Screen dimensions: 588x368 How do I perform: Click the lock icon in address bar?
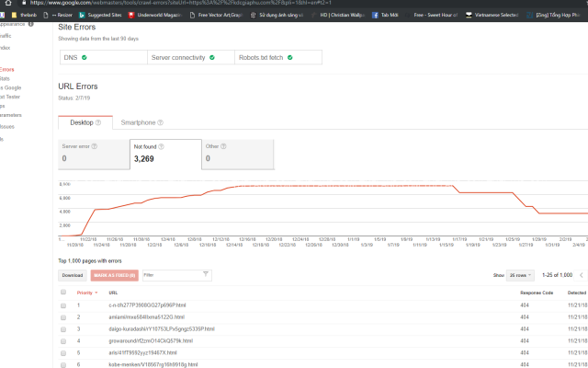pos(24,2)
